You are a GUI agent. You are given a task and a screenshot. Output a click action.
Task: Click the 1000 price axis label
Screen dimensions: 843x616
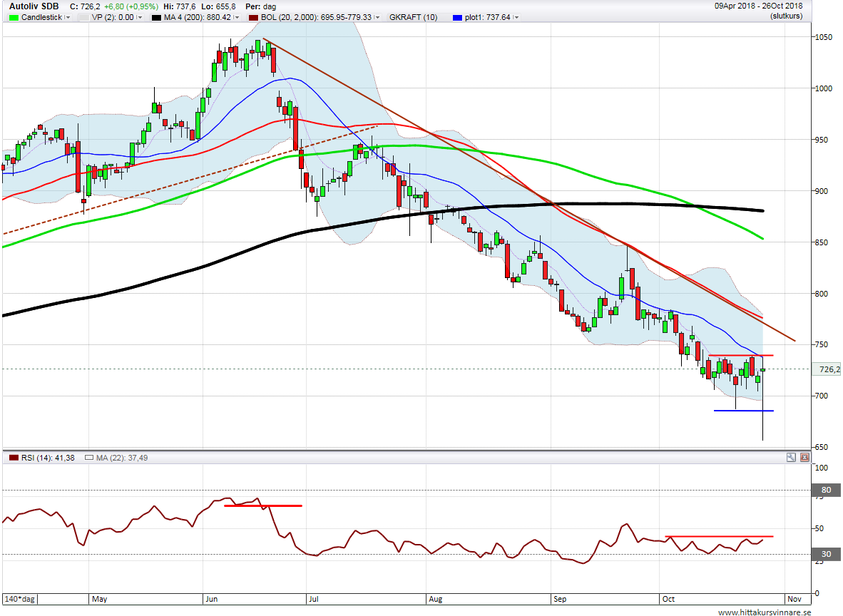pos(824,88)
